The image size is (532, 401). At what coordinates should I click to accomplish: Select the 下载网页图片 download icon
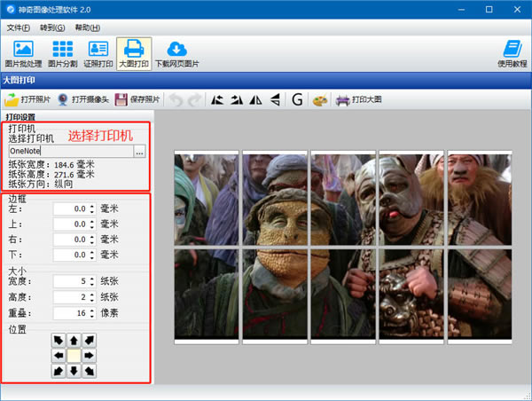[x=176, y=54]
